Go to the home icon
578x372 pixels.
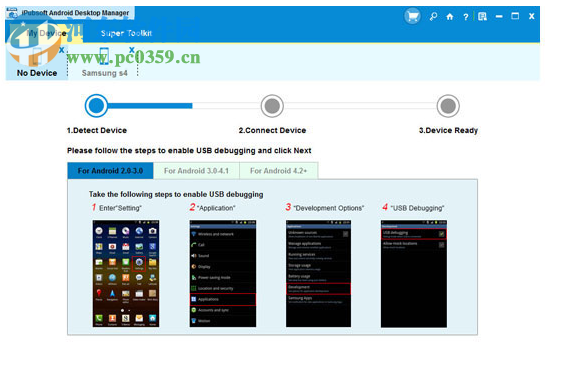coord(450,17)
